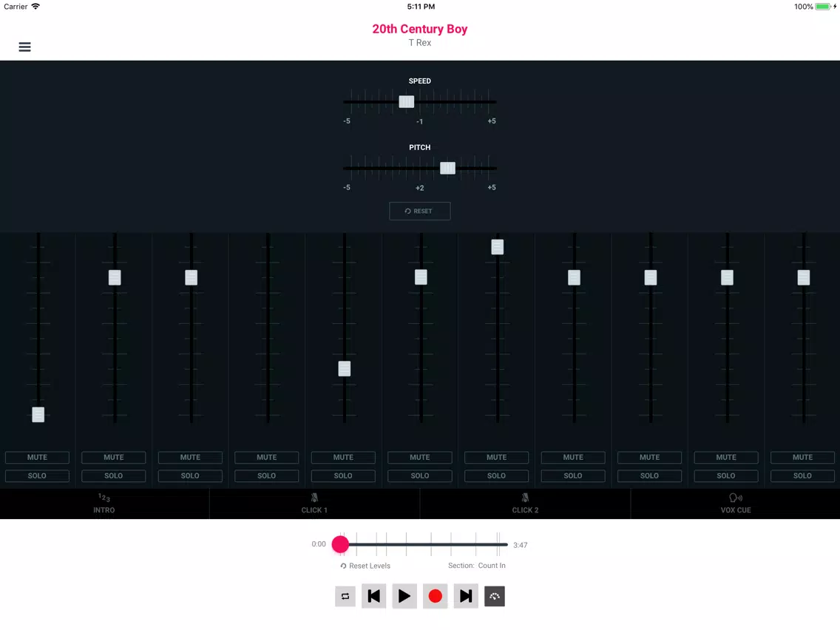840x630 pixels.
Task: Click the fifth channel's fader handle
Action: click(345, 368)
